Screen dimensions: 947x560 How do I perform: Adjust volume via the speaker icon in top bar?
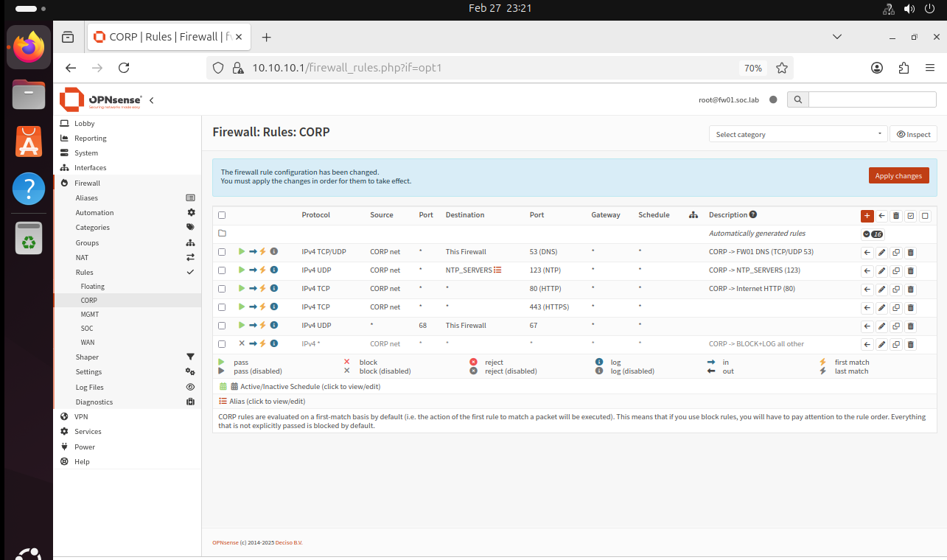(909, 8)
